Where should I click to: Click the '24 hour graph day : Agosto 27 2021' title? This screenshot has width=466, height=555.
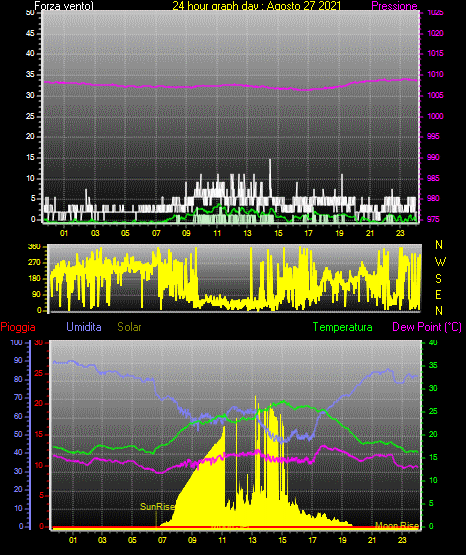[257, 6]
